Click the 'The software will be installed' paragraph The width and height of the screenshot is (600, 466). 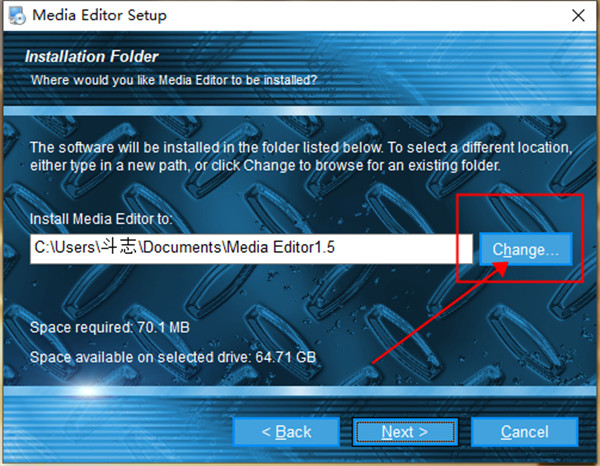point(301,156)
